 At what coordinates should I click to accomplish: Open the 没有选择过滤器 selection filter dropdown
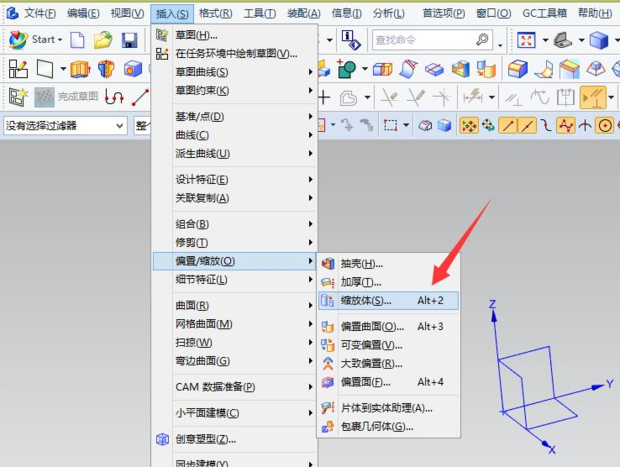(x=65, y=126)
